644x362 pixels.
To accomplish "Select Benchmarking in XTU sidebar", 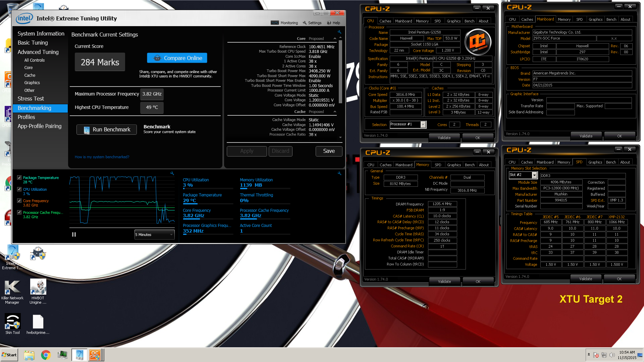I will click(40, 108).
